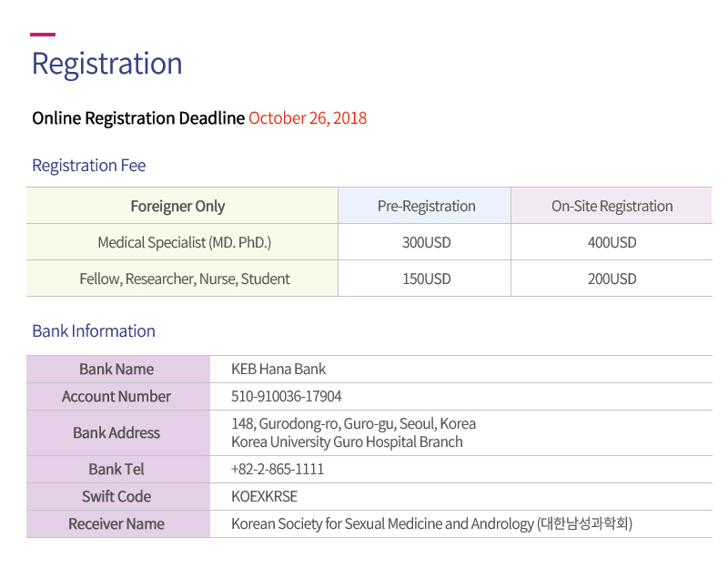
Task: Select the KOEXKRSE swift code value
Action: click(264, 496)
